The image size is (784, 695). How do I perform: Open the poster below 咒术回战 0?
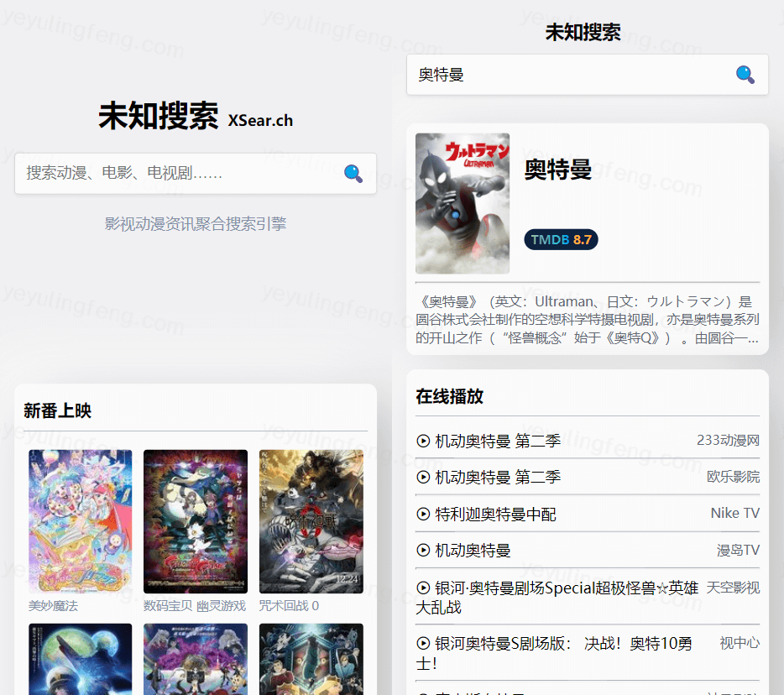click(x=311, y=659)
